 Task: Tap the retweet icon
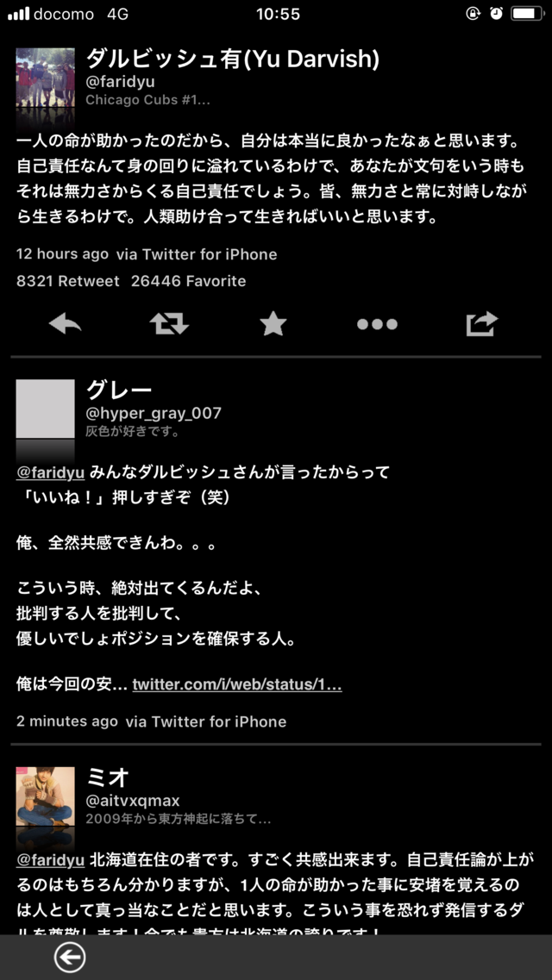[x=169, y=324]
